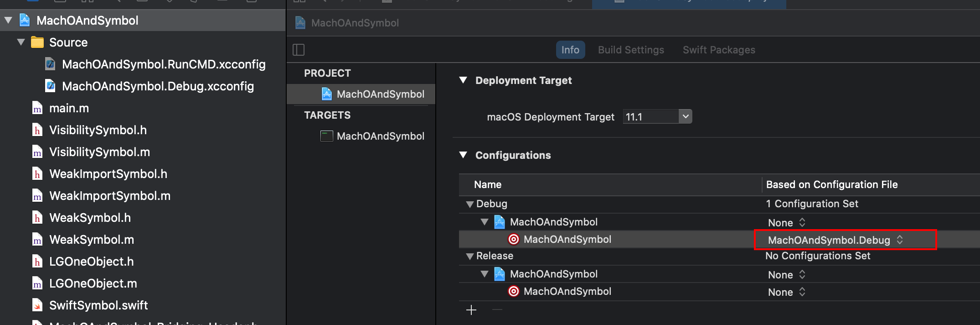Click the '1 Configuration Set' text

812,204
